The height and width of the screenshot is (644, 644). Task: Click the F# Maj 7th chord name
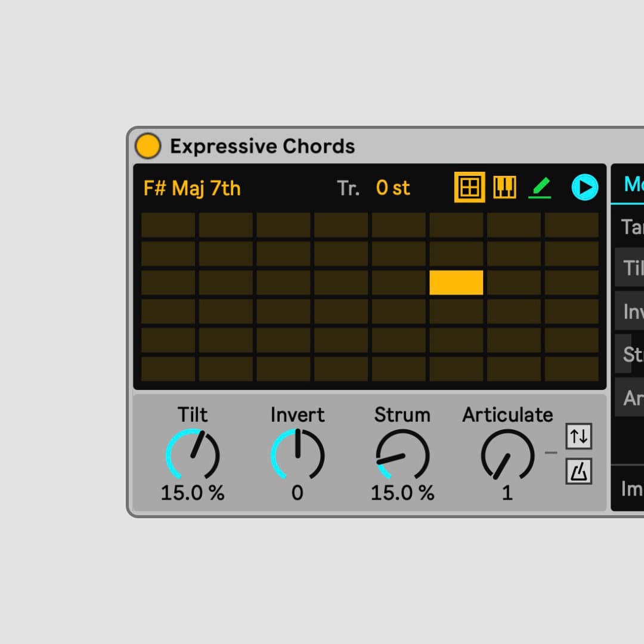[x=191, y=188]
